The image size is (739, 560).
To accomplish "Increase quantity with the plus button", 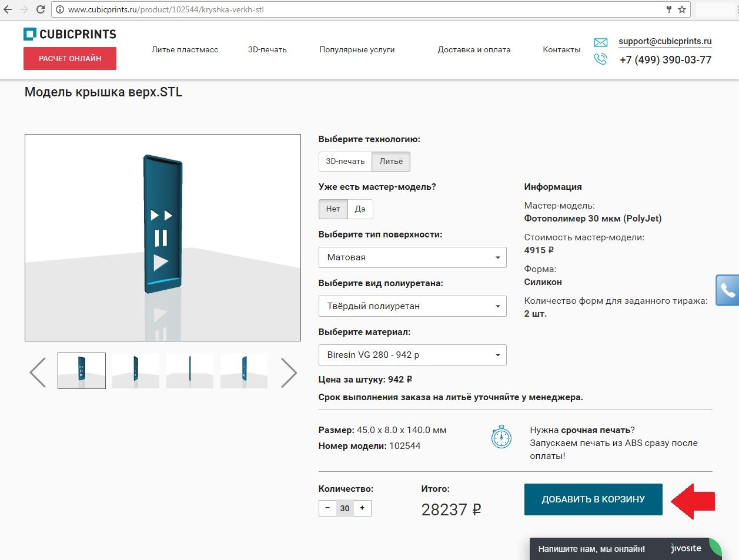I will (x=362, y=508).
